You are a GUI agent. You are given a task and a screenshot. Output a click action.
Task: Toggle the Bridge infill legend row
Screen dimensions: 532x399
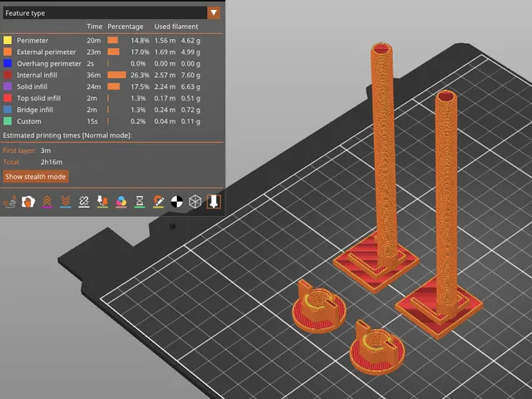tap(101, 110)
